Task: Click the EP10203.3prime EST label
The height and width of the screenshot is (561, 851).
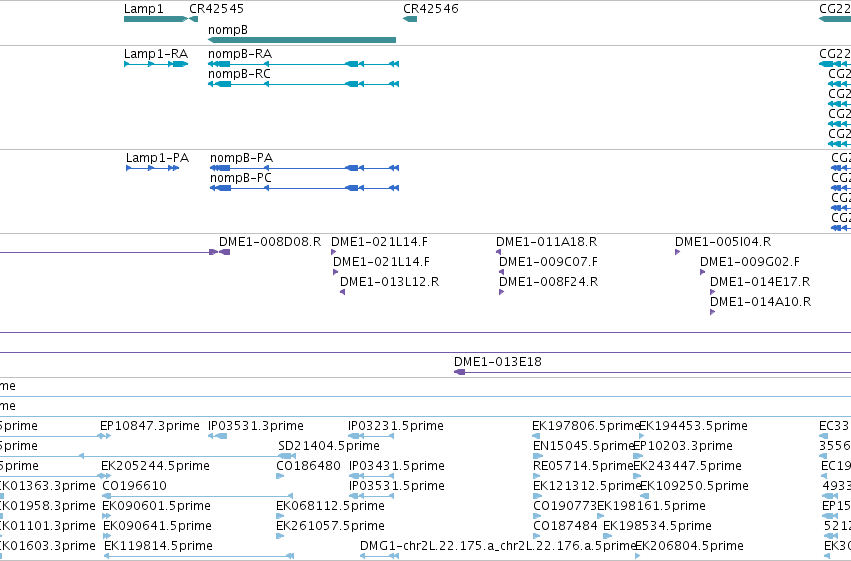Action: 683,446
